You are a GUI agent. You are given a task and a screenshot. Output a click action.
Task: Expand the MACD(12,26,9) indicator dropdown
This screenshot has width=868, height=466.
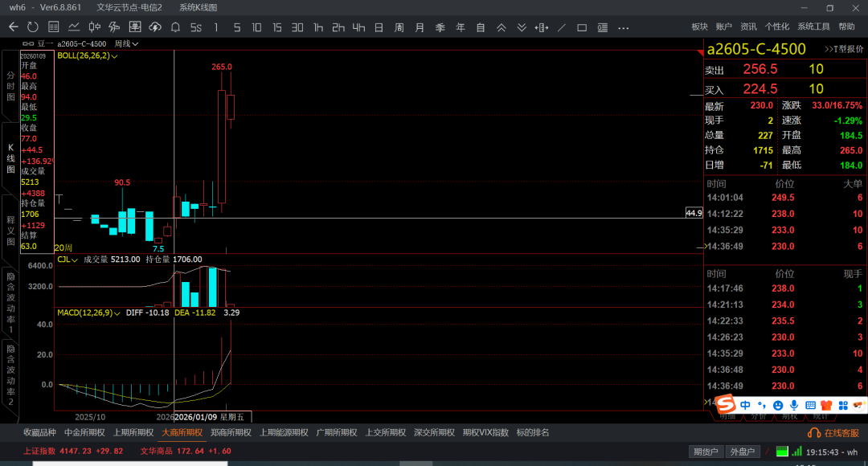point(89,313)
